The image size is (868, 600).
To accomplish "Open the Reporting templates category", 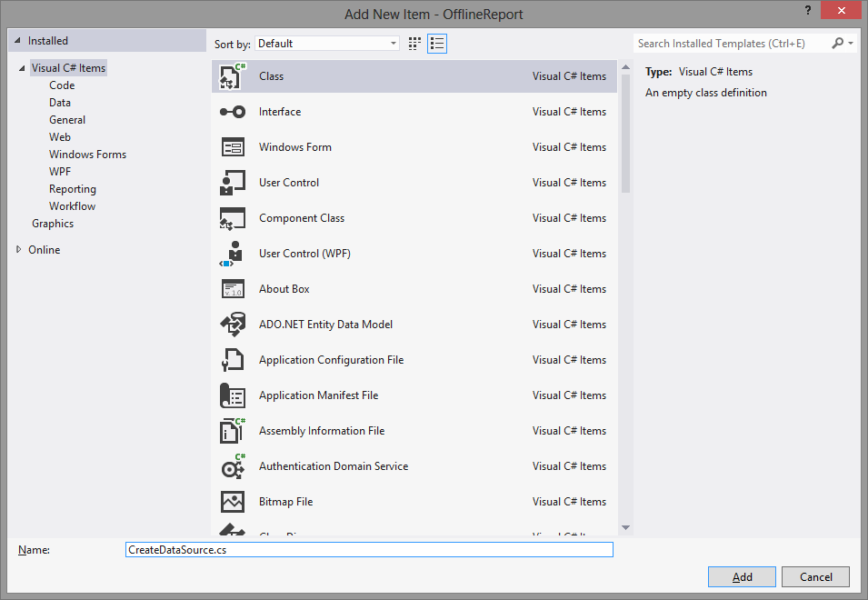I will 73,188.
